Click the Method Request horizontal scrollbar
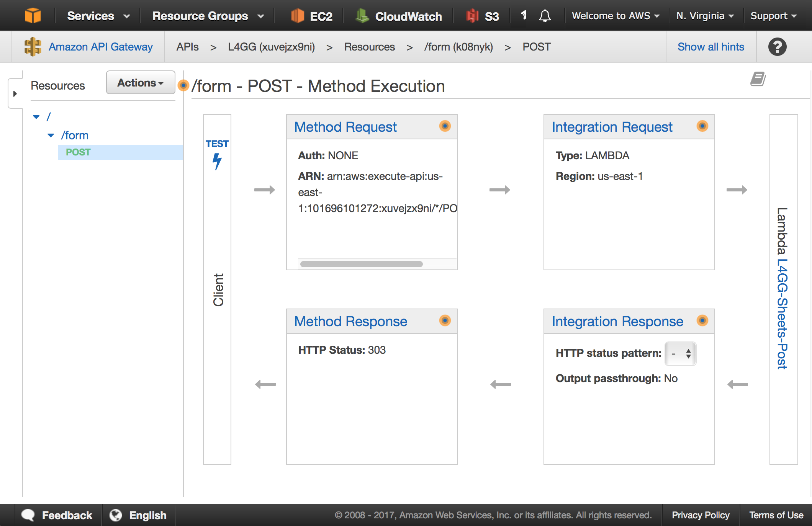The width and height of the screenshot is (812, 526). [361, 264]
